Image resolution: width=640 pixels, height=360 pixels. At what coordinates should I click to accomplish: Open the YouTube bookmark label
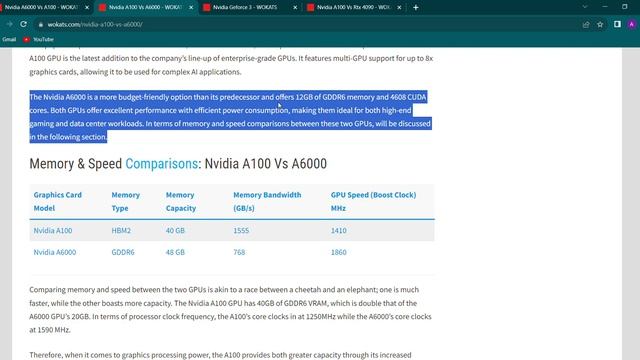point(43,40)
